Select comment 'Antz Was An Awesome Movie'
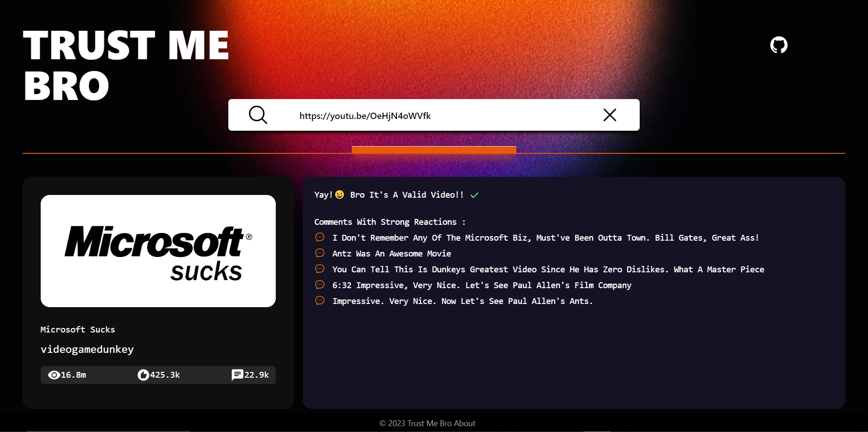The image size is (868, 432). (392, 254)
